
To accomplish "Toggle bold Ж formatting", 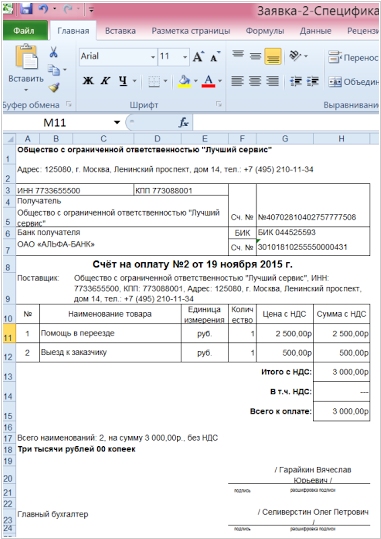I will [x=88, y=81].
